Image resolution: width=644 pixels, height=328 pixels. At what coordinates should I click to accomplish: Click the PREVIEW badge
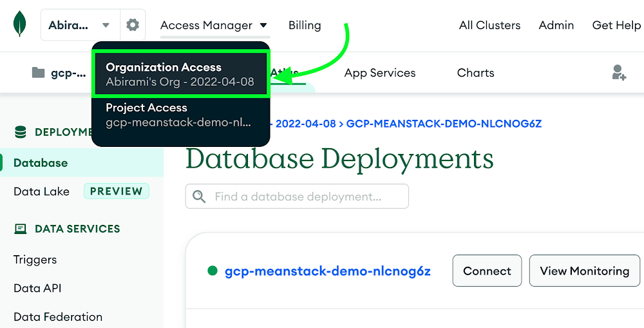click(x=116, y=191)
